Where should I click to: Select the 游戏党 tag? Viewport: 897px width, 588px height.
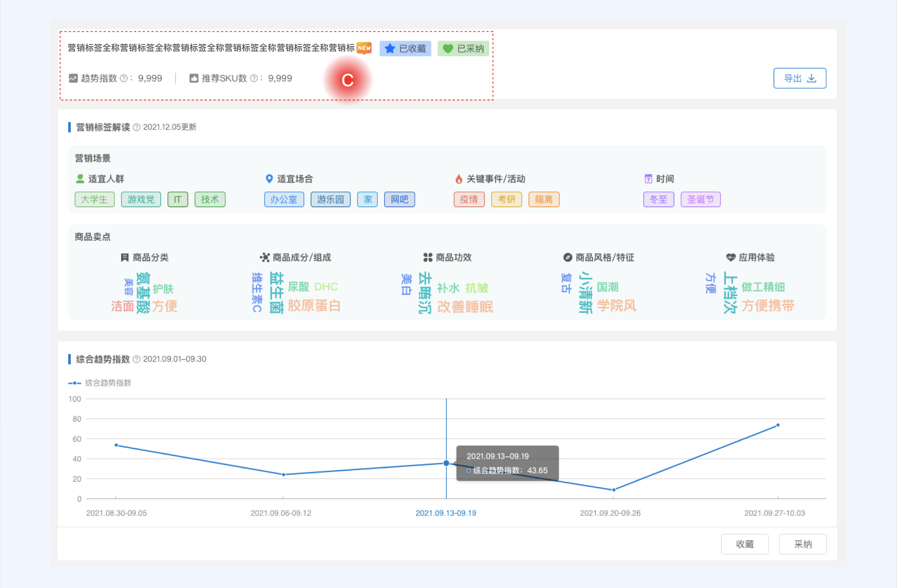click(141, 199)
